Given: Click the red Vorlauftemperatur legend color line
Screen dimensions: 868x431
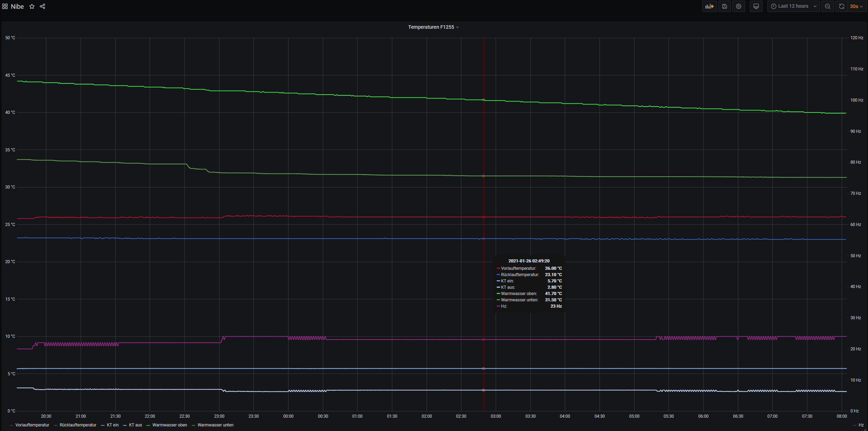Looking at the screenshot, I should 12,425.
